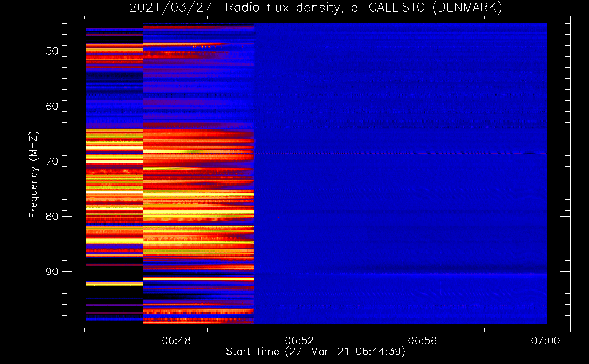Select the 07:00 time tick label
Screen dimensions: 589x364
545,341
